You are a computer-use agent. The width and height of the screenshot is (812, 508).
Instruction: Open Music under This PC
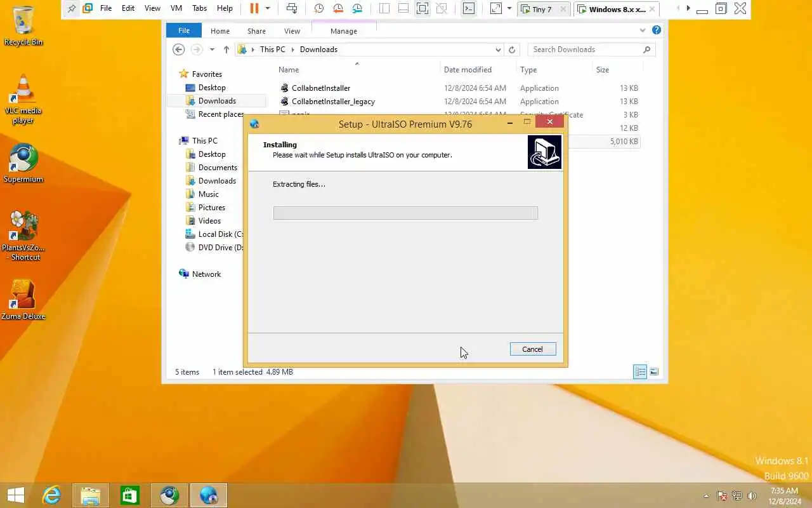coord(208,194)
